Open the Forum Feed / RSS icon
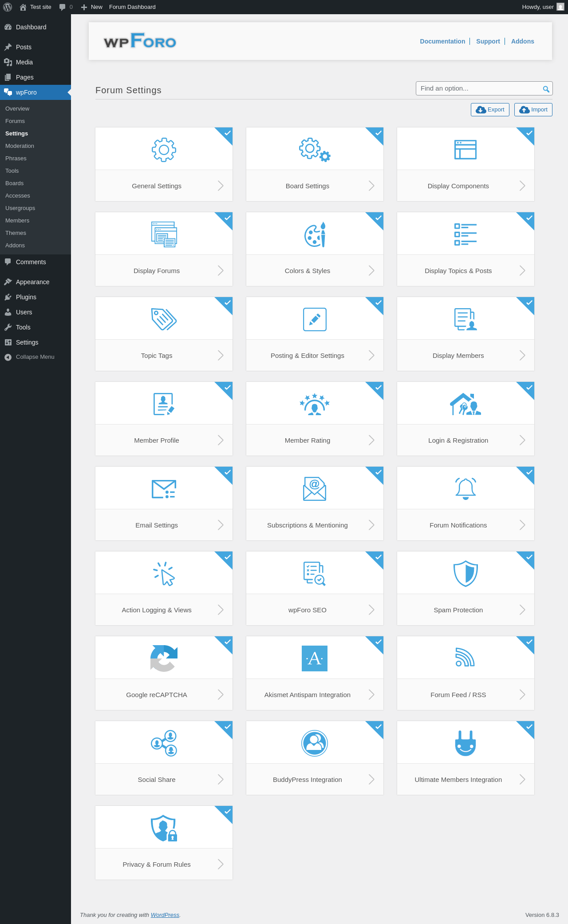 (x=465, y=658)
